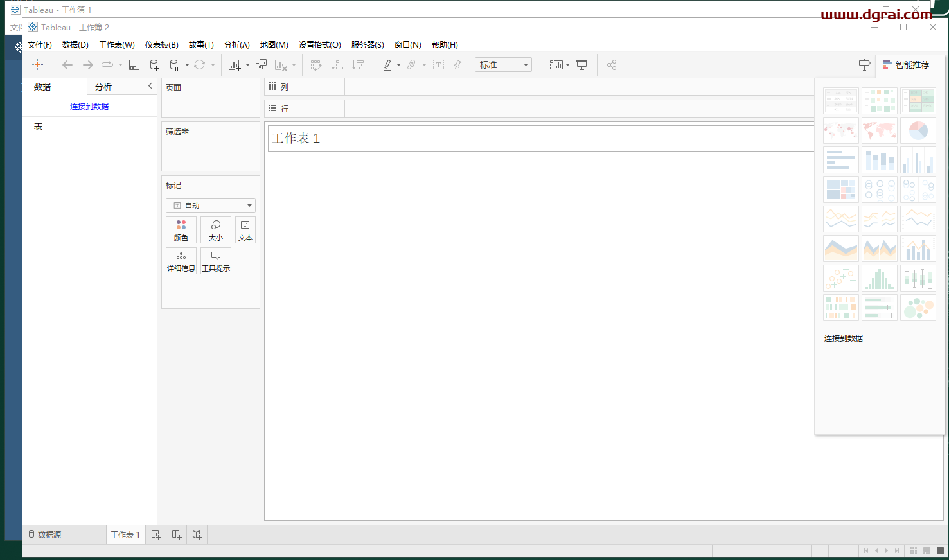Click the 列 columns shelf
This screenshot has height=560, width=949.
[540, 87]
